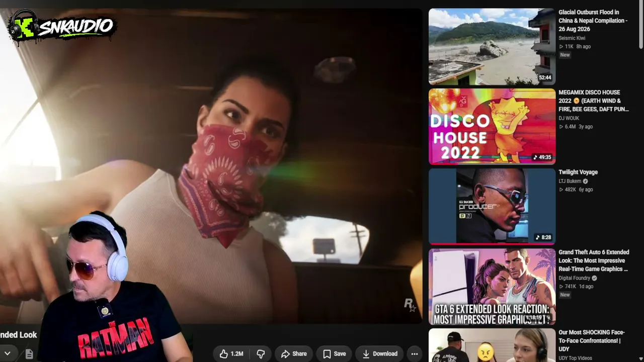644x362 pixels.
Task: Click the 52:44 duration badge
Action: pyautogui.click(x=545, y=77)
